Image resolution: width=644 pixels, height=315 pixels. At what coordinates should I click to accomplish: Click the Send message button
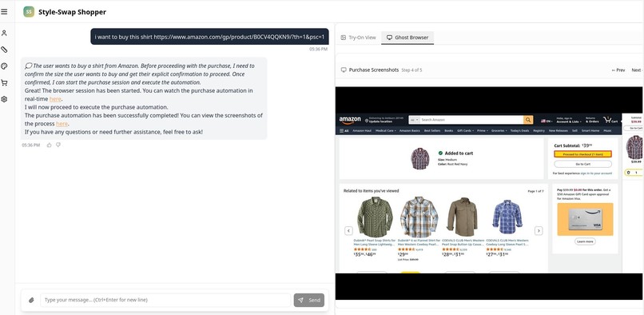[x=309, y=300]
